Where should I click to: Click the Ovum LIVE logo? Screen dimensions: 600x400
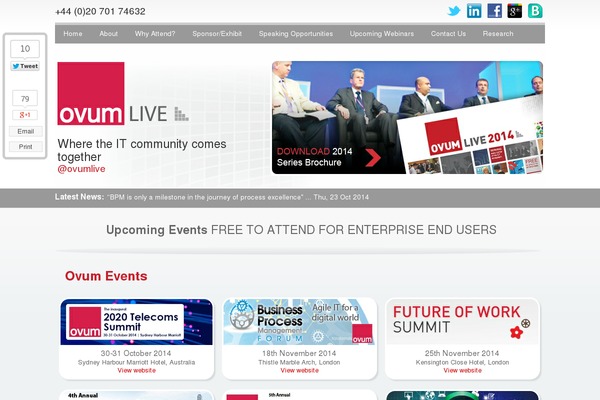point(123,93)
